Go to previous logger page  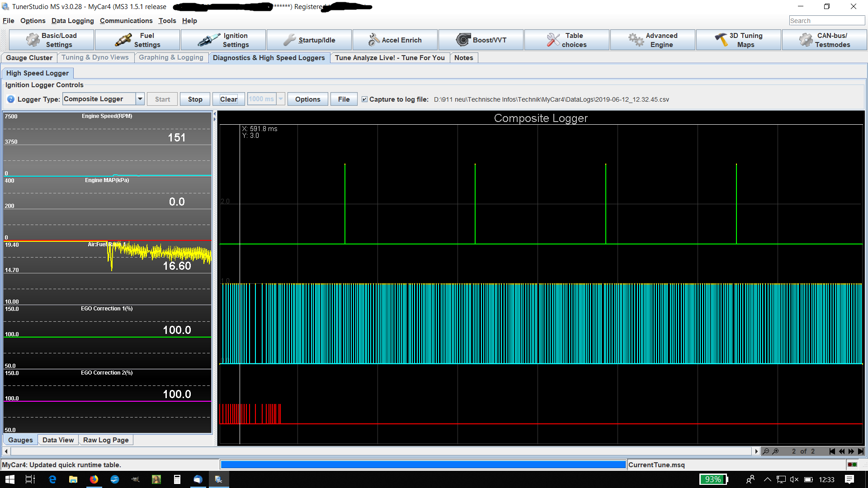pyautogui.click(x=842, y=451)
